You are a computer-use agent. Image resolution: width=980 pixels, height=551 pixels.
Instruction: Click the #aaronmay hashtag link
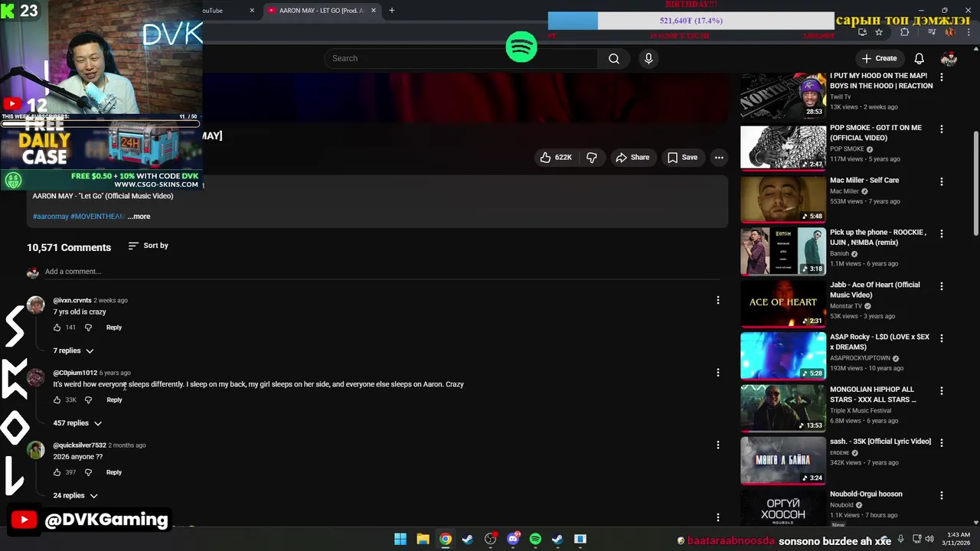tap(51, 217)
